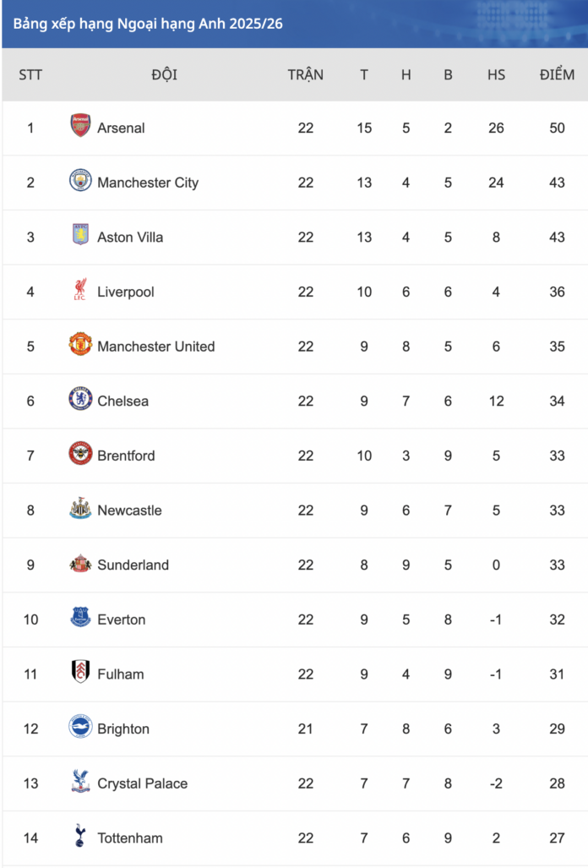Click the table title Bảng xếp hạng
Image resolution: width=588 pixels, height=868 pixels.
pyautogui.click(x=148, y=23)
